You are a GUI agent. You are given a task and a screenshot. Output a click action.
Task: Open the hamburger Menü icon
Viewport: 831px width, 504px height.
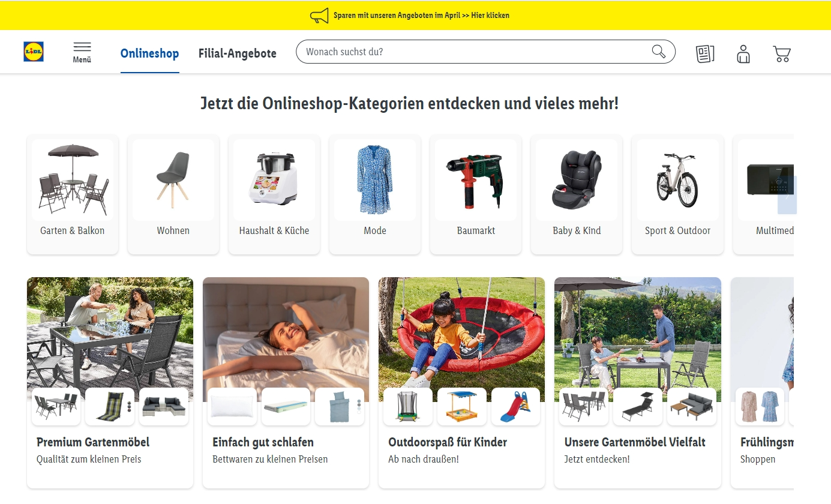[82, 52]
